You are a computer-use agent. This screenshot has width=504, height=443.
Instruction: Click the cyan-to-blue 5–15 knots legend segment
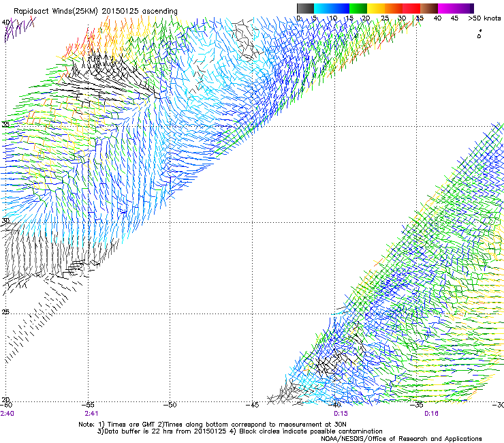332,8
